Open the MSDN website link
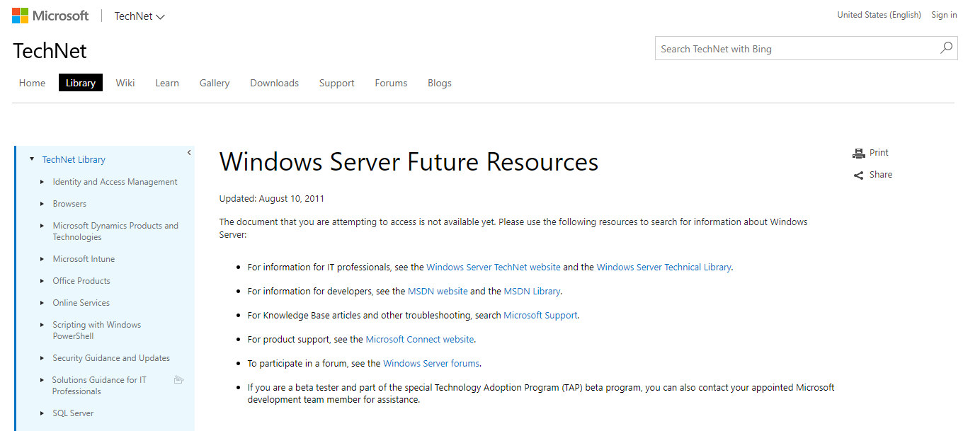 (x=438, y=292)
